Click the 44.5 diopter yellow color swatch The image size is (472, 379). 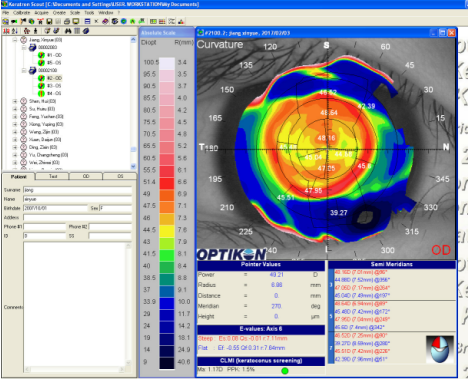(x=167, y=230)
